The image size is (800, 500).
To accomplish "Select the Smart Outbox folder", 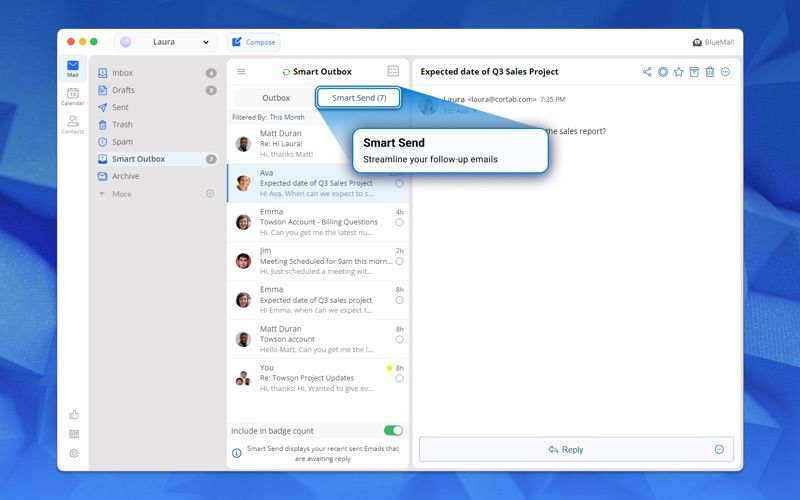I will point(157,159).
